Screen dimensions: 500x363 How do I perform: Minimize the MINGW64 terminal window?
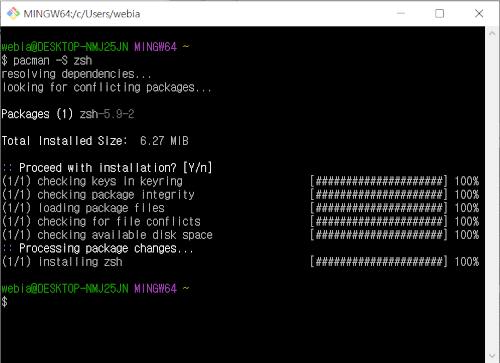(401, 14)
